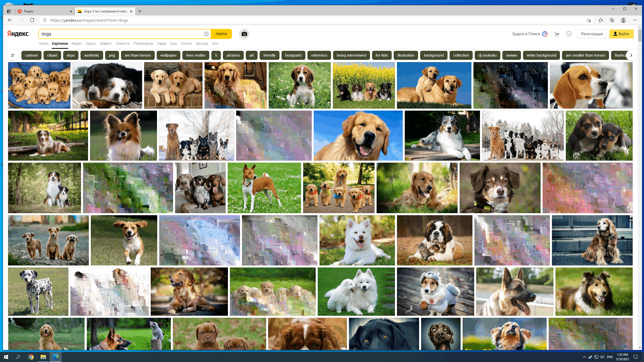Switch to the Поиск search tab

[x=44, y=43]
